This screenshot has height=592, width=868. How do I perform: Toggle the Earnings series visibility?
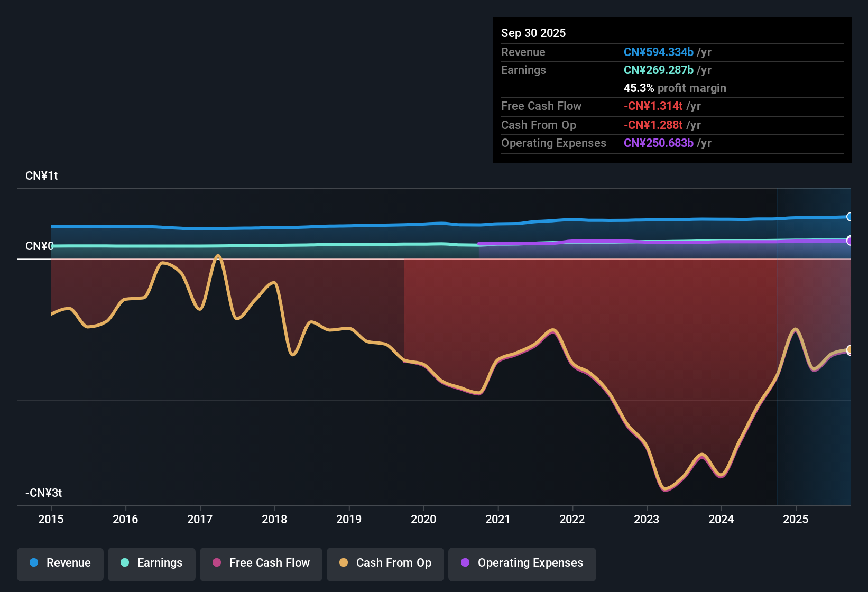click(152, 563)
